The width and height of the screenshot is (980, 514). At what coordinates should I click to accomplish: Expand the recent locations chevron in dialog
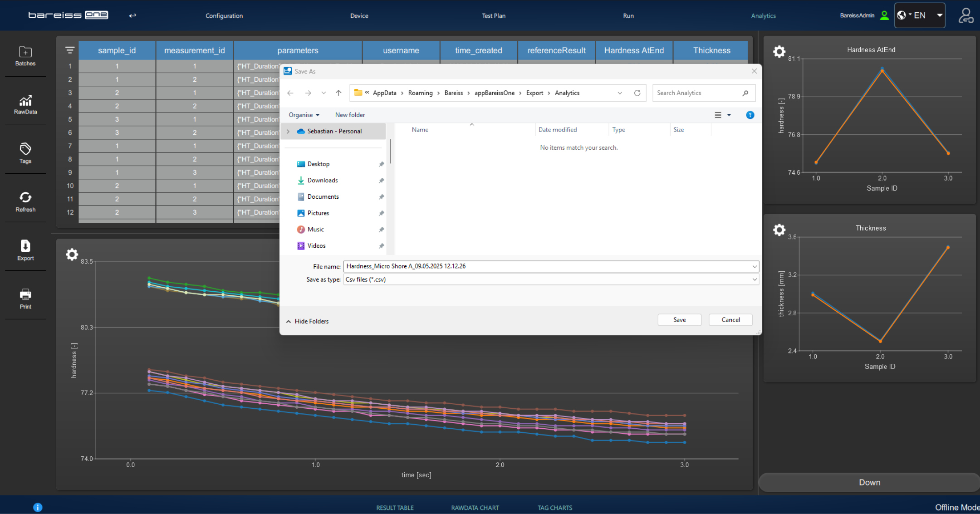(323, 93)
